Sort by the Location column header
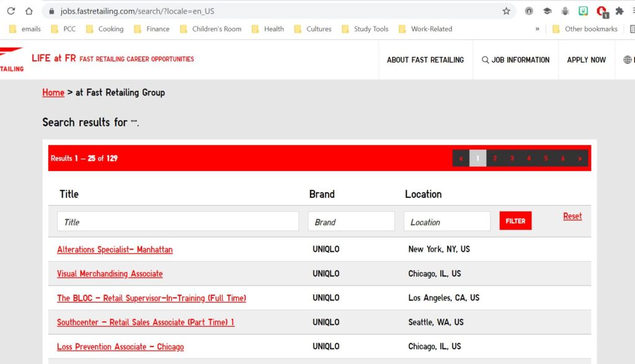This screenshot has width=635, height=364. (423, 194)
